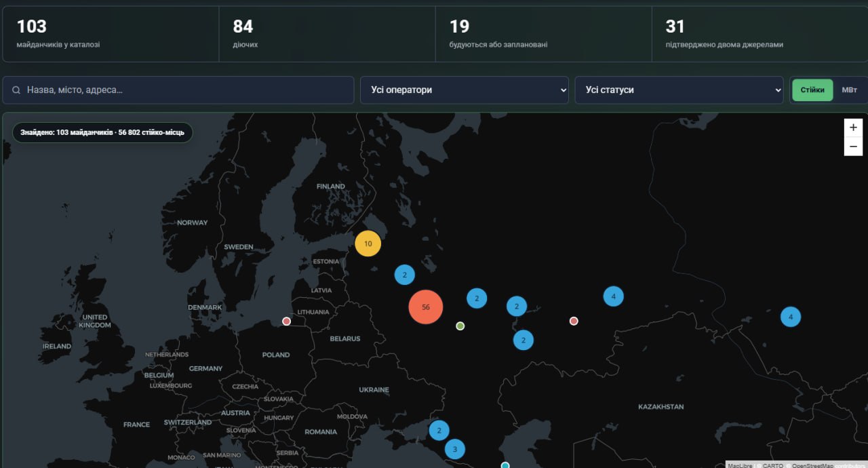Click the FRANCE label on the map
Screen dimensions: 868x468
[x=136, y=425]
